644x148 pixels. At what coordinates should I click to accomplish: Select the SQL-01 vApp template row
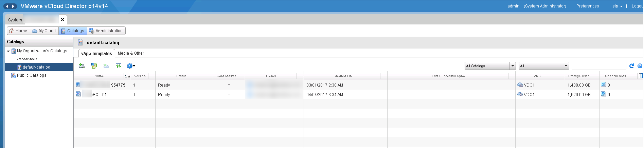359,95
